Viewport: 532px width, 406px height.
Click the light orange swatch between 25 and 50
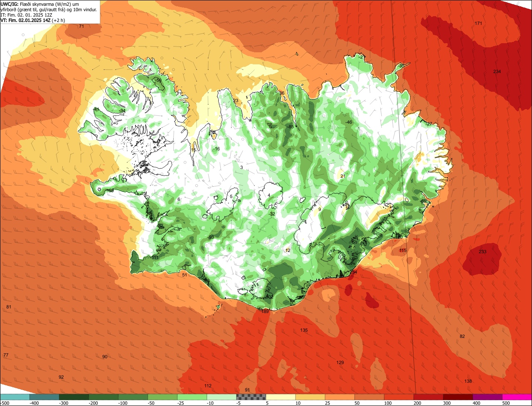[x=340, y=397]
